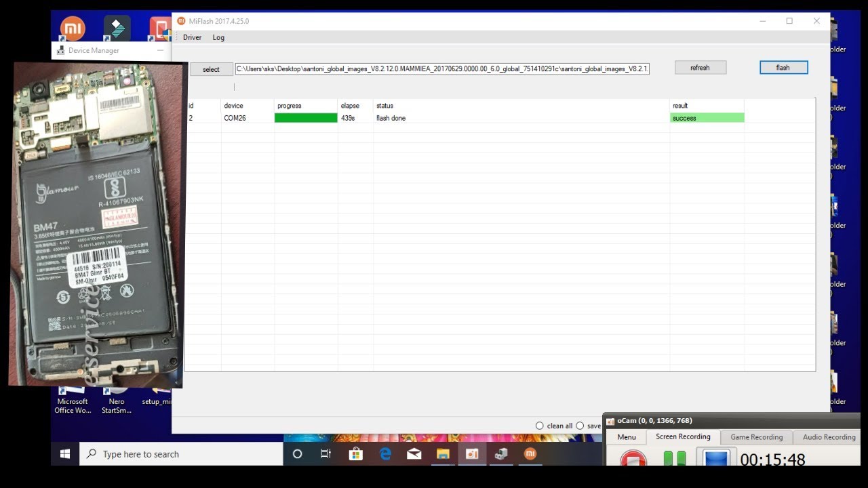Click the 'Device Manager' window title text
This screenshot has height=488, width=868.
[94, 50]
